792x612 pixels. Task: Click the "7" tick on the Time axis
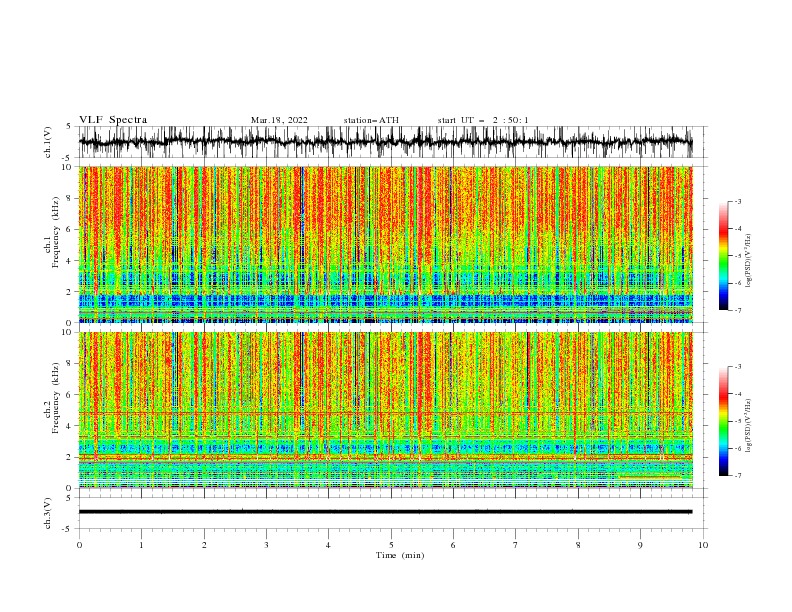[x=516, y=545]
